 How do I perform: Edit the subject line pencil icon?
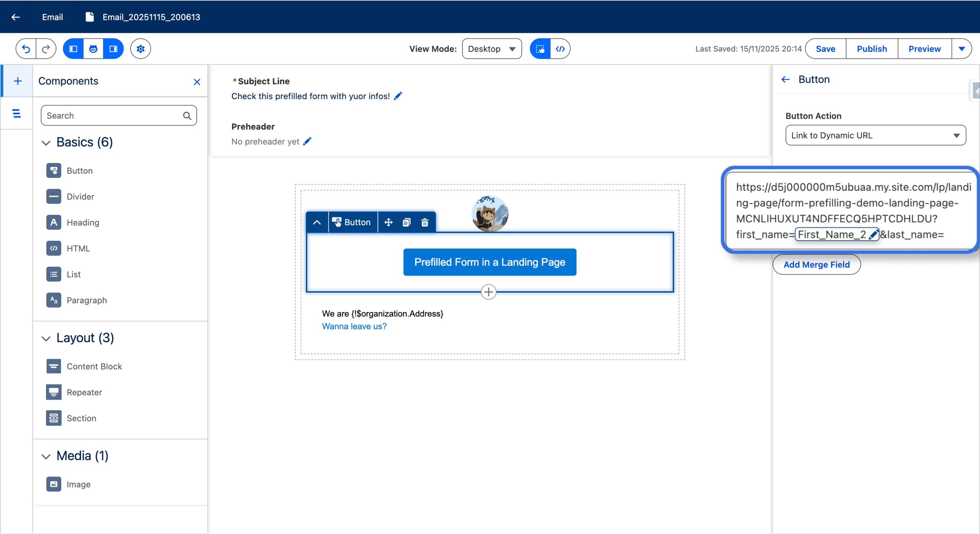(x=398, y=96)
